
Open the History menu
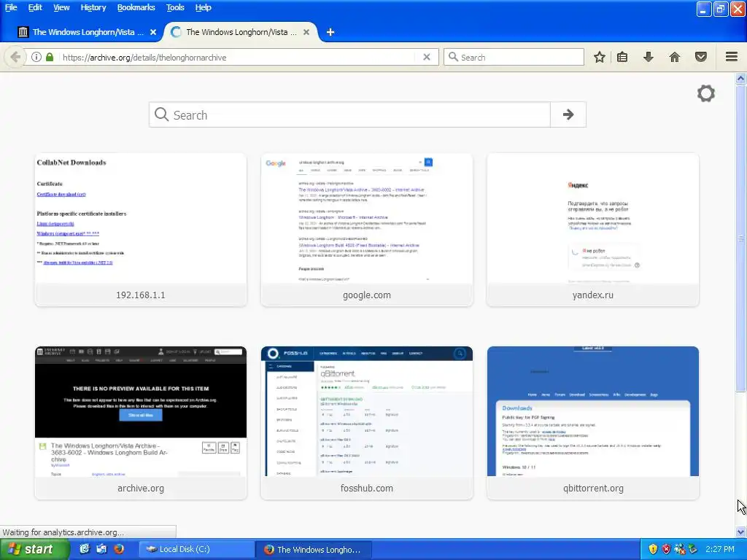pos(93,7)
